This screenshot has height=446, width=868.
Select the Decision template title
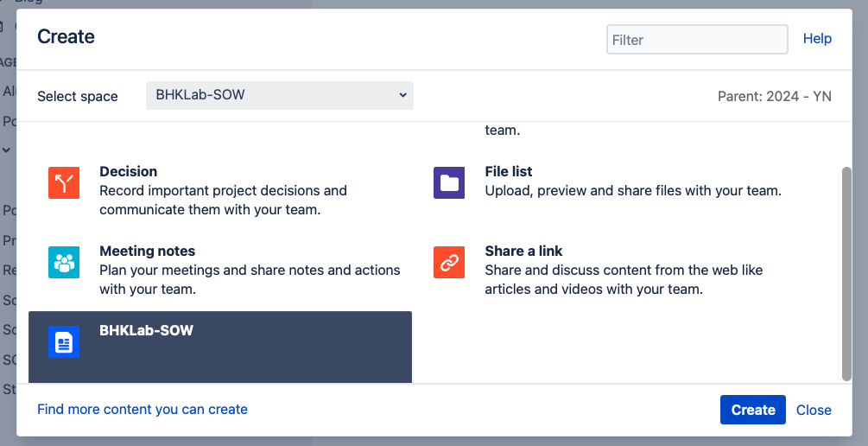tap(129, 171)
